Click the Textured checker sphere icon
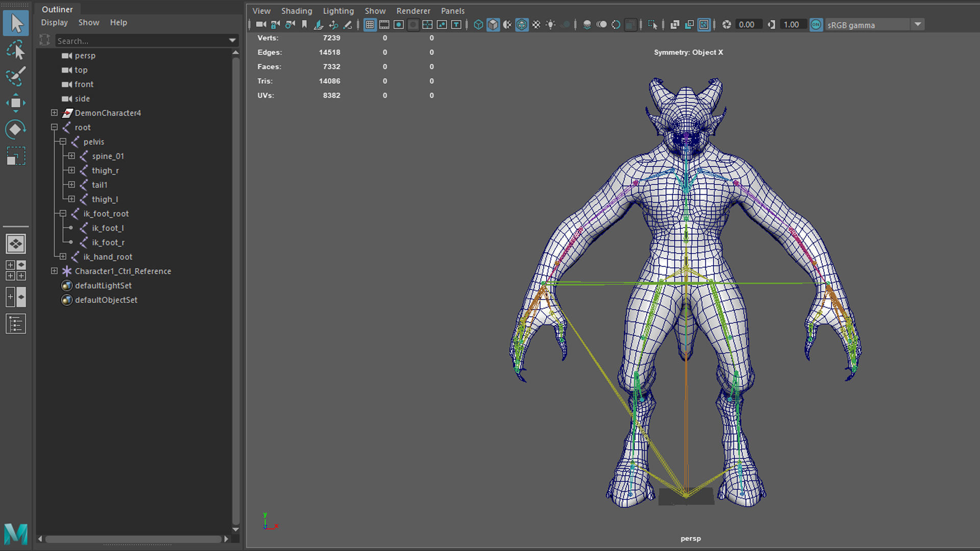The image size is (980, 551). coord(536,24)
